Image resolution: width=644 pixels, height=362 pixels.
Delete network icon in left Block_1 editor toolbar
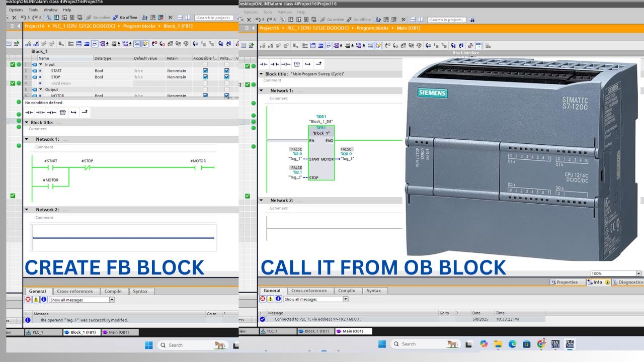click(36, 44)
